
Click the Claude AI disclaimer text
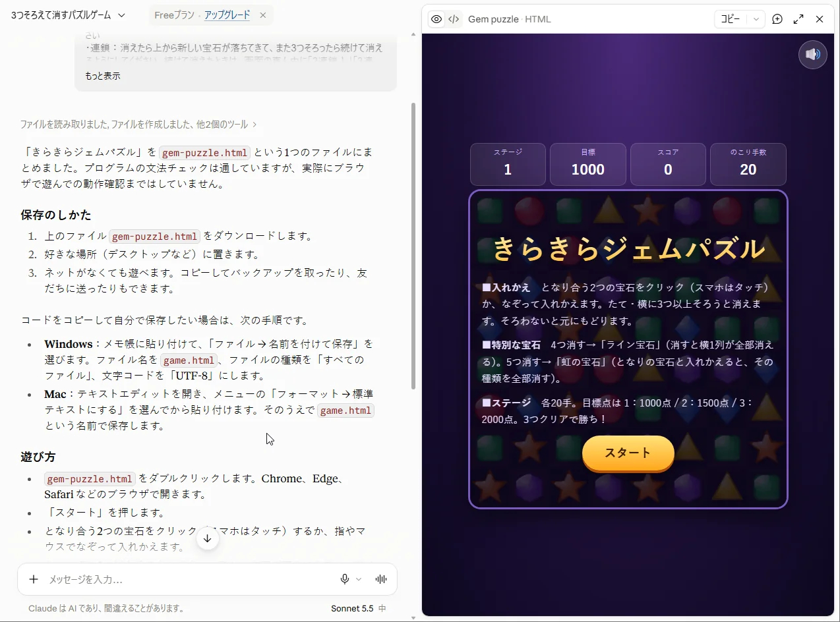pos(106,608)
